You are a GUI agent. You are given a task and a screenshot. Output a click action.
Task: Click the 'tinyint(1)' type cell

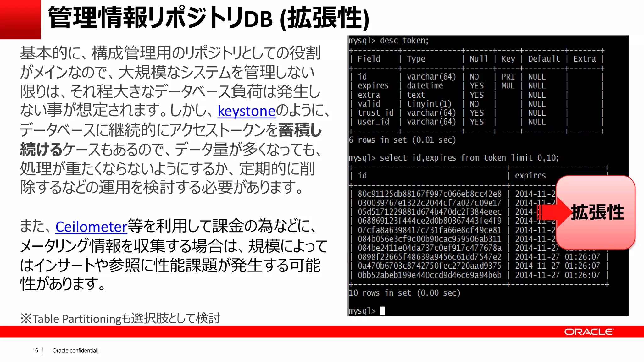[x=429, y=104]
